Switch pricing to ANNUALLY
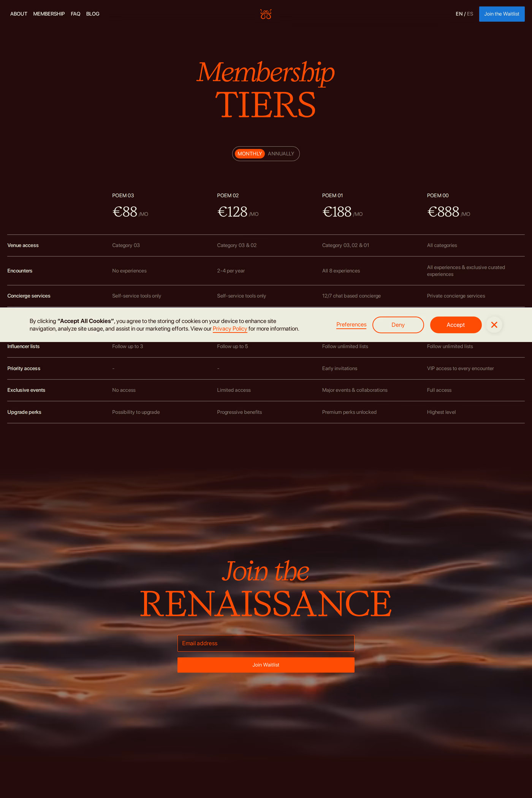Viewport: 532px width, 798px height. (281, 154)
